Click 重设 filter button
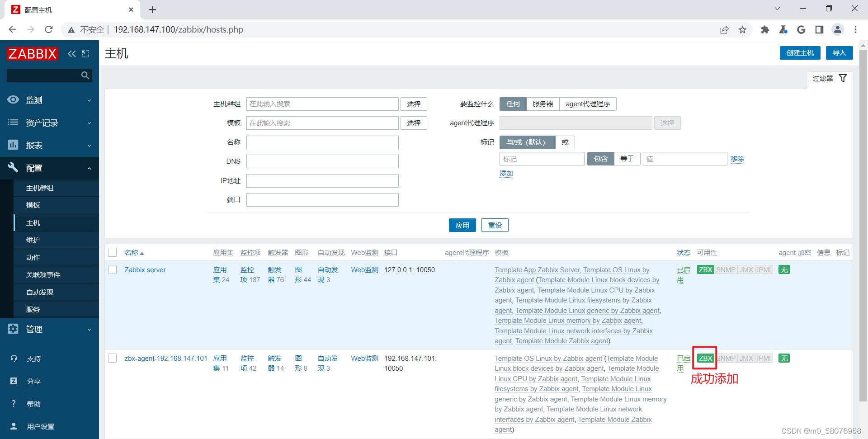 pyautogui.click(x=495, y=225)
